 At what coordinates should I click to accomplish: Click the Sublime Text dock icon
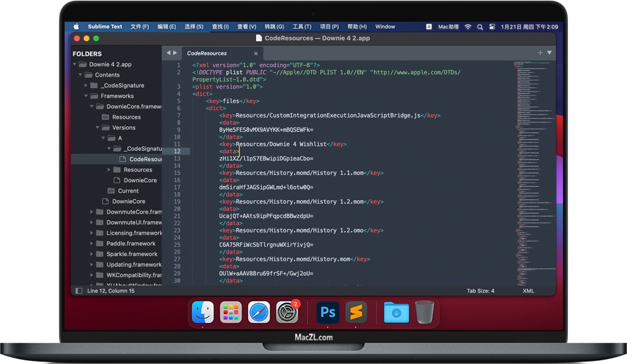pyautogui.click(x=357, y=312)
